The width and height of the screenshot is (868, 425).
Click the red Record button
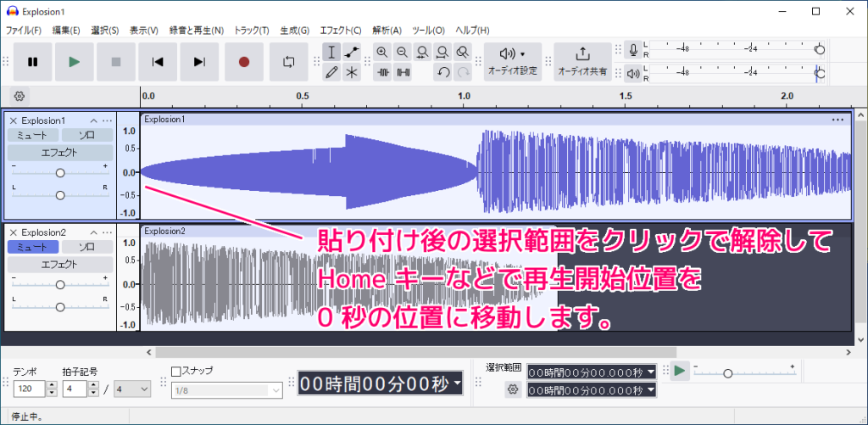pyautogui.click(x=244, y=62)
